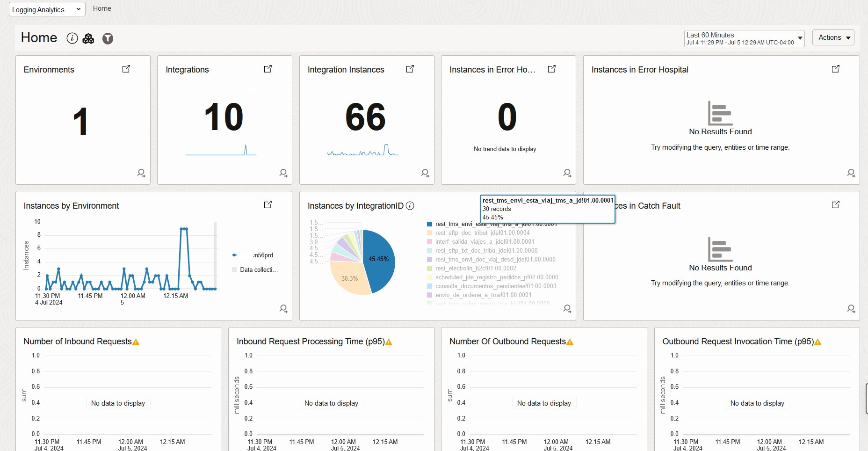868x451 pixels.
Task: Click the warning icon on Number Of Outbound Requests
Action: pyautogui.click(x=570, y=342)
